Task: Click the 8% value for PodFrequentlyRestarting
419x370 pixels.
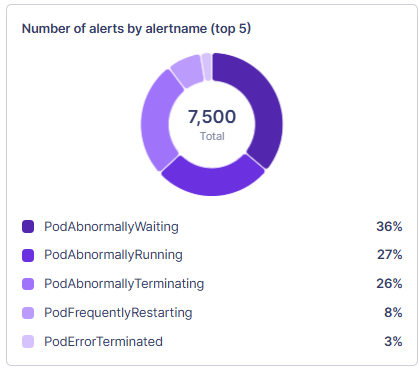Action: (393, 313)
